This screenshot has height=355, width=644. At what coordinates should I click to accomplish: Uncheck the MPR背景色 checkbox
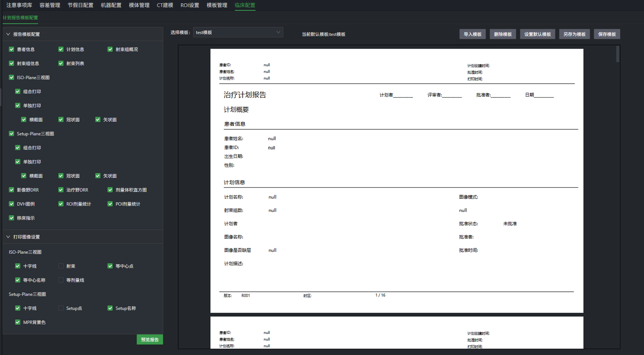[18, 322]
